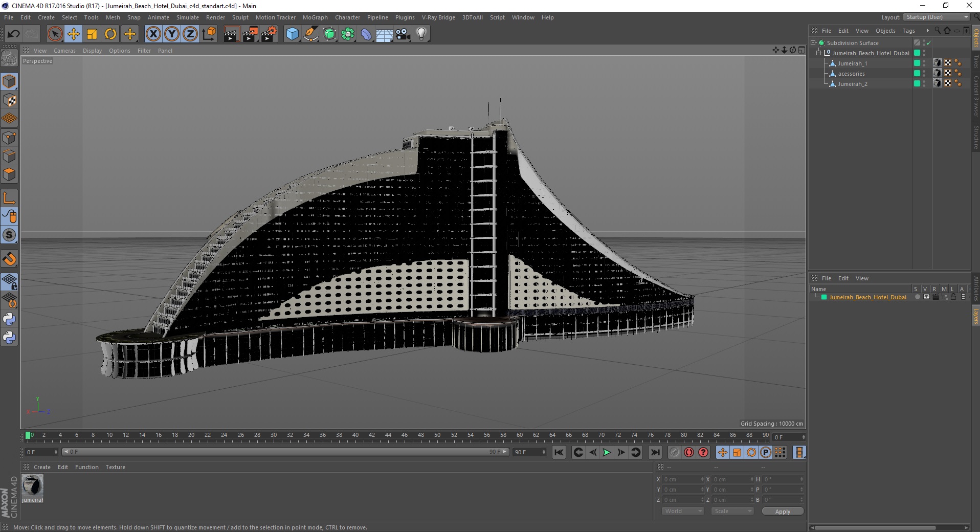Open the floor environment icon
Viewport: 980px width, 532px height.
[385, 34]
